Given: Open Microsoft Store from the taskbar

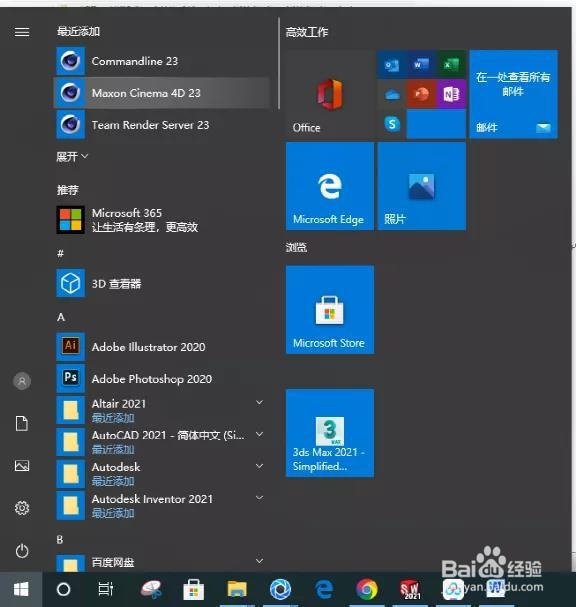Looking at the screenshot, I should coord(194,590).
